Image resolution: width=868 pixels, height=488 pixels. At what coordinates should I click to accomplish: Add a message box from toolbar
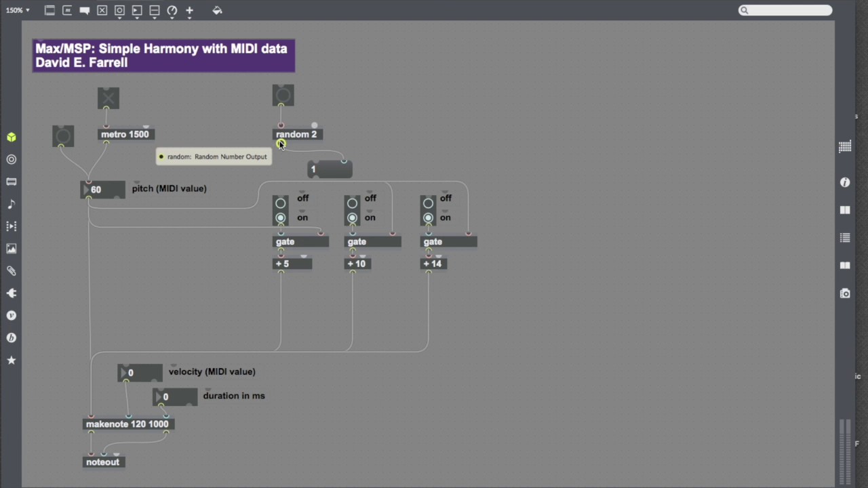(67, 10)
